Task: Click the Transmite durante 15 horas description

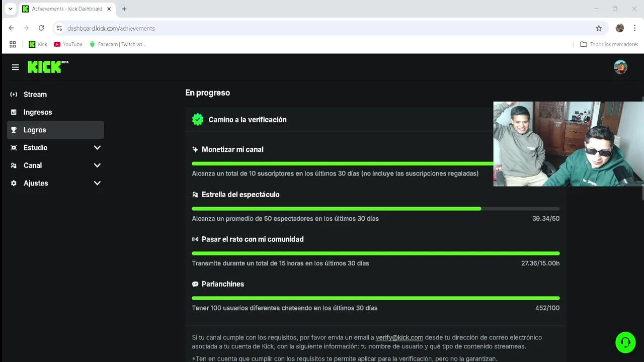Action: click(x=280, y=263)
